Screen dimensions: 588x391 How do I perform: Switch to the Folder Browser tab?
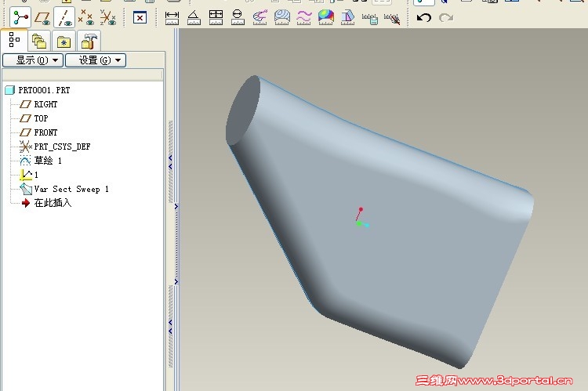[39, 41]
